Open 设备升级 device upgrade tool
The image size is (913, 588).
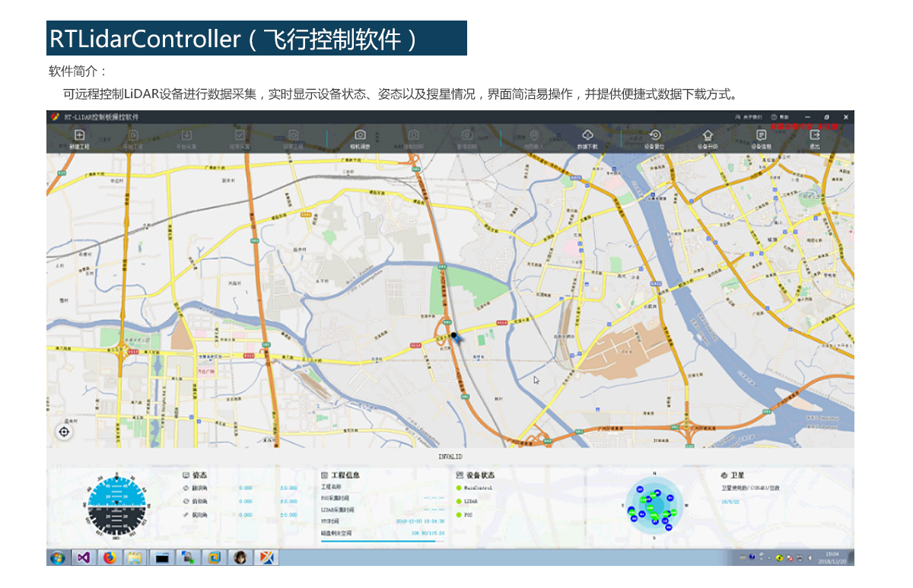pos(708,137)
